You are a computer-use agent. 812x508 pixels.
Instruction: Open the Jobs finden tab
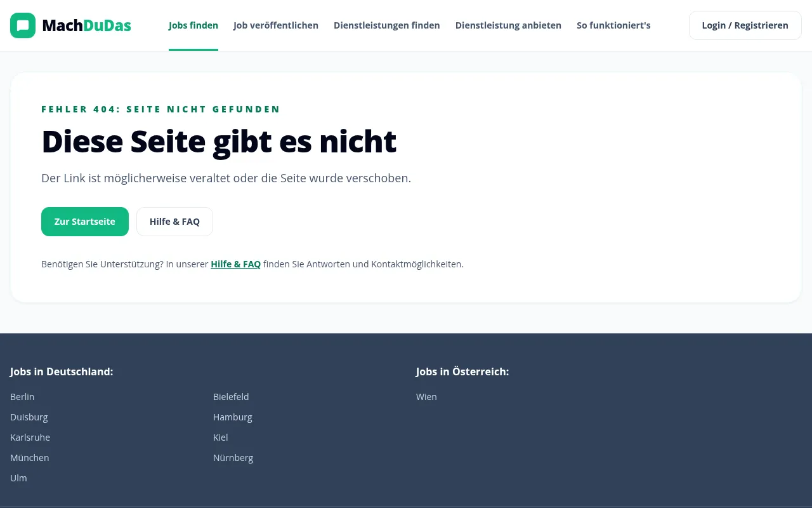(193, 25)
